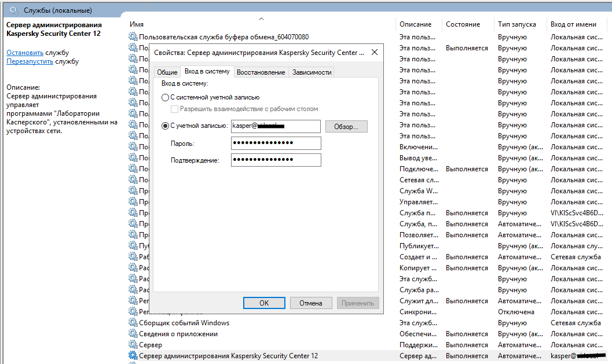612x364 pixels.
Task: Click Копирует... description cell
Action: pyautogui.click(x=418, y=268)
